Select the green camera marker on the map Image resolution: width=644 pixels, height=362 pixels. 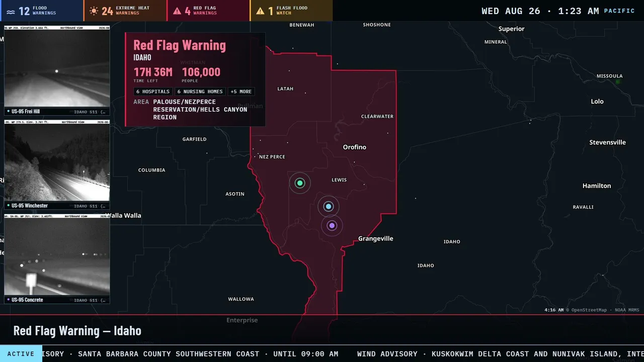300,183
